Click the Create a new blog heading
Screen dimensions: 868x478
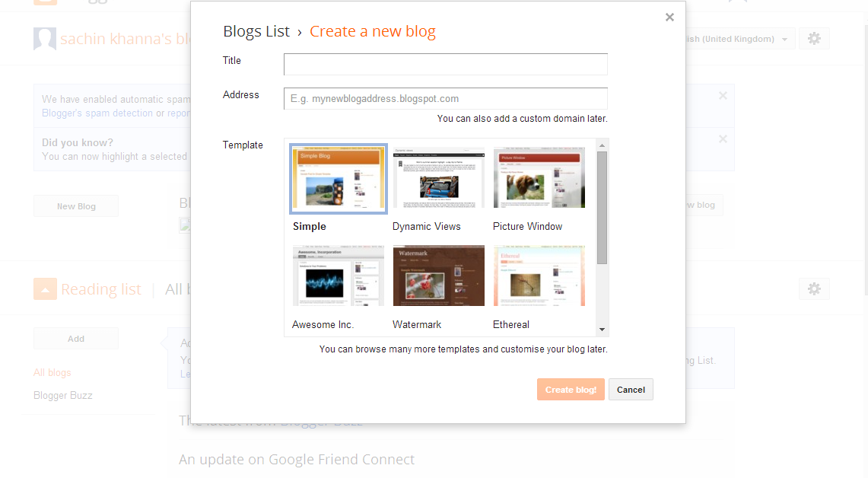pos(373,31)
